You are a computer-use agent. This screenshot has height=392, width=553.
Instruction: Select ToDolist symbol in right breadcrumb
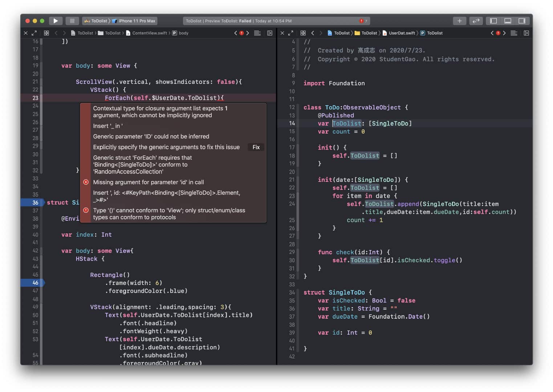[x=431, y=33]
